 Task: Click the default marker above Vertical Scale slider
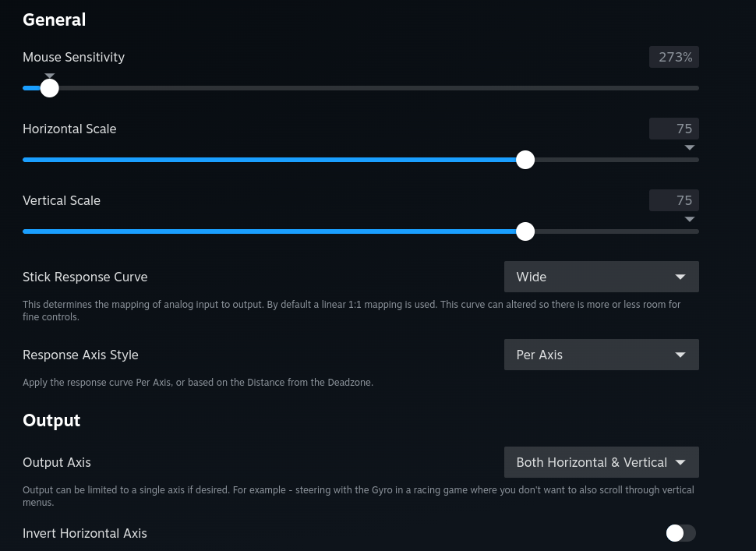point(690,219)
